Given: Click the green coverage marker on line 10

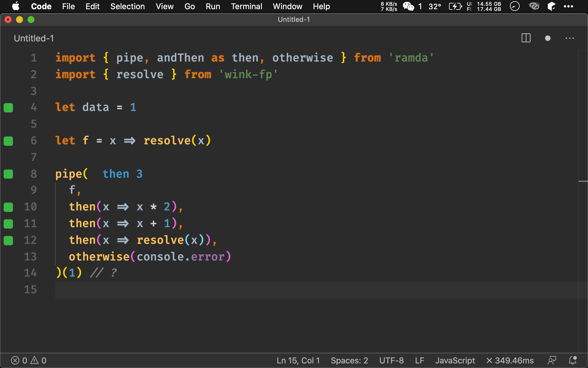Looking at the screenshot, I should point(8,207).
